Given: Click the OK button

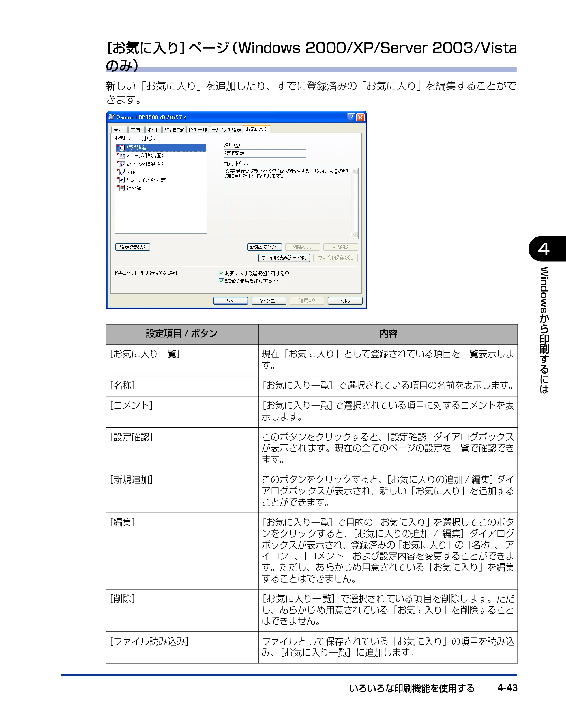Looking at the screenshot, I should (230, 301).
